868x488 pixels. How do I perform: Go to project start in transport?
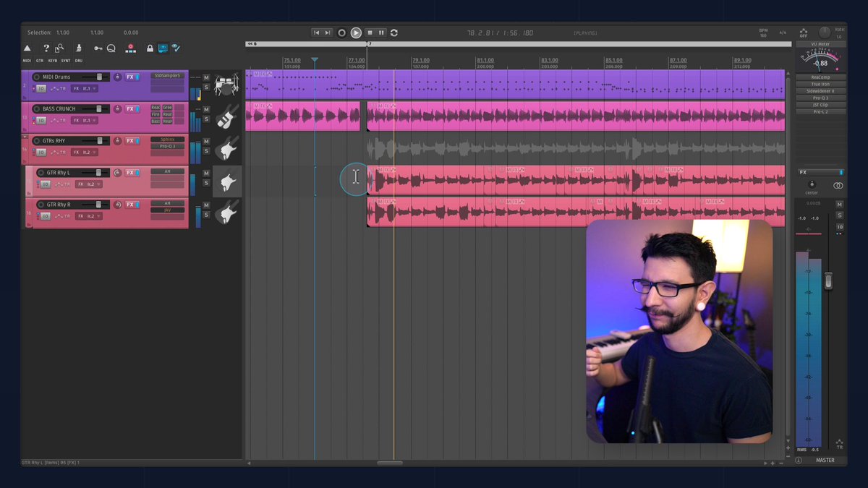coord(317,33)
